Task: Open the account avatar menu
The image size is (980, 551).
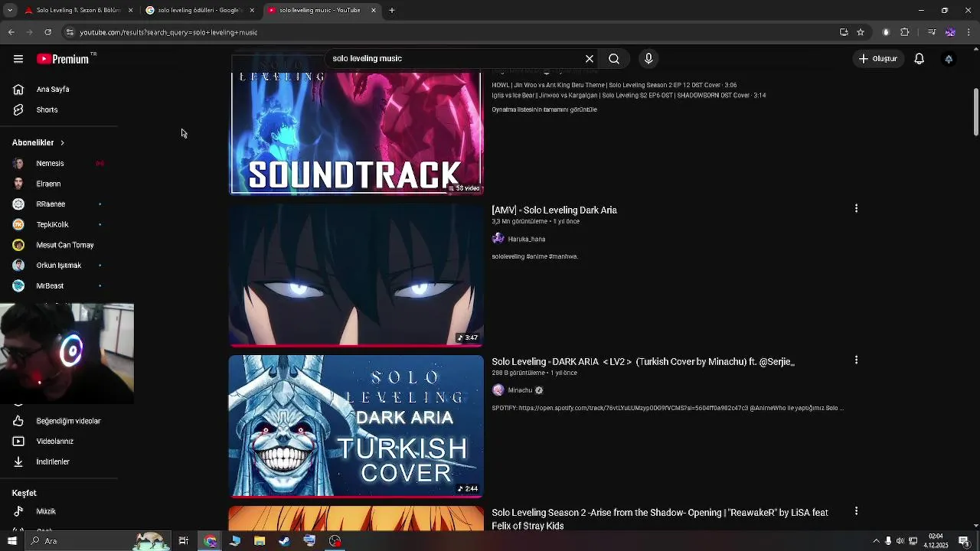Action: [949, 59]
